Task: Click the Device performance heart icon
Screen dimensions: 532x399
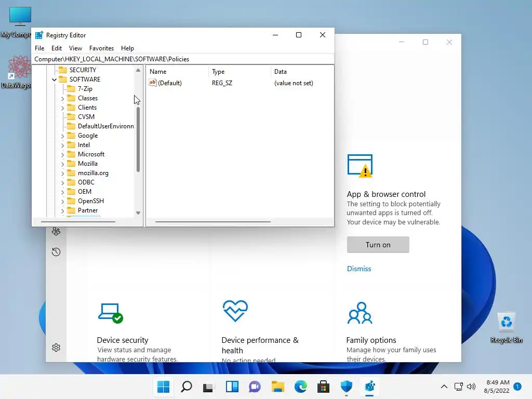Action: [235, 311]
